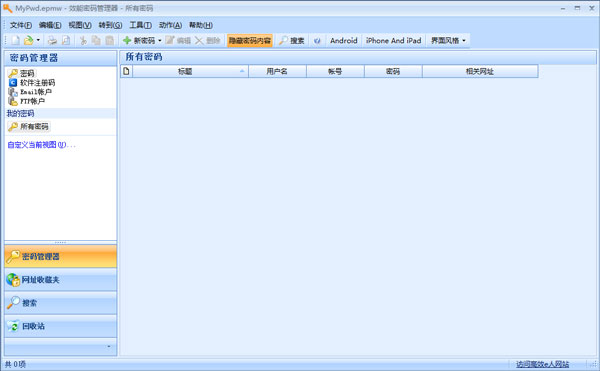
Task: Click the green plus 新密码 button
Action: tap(139, 40)
